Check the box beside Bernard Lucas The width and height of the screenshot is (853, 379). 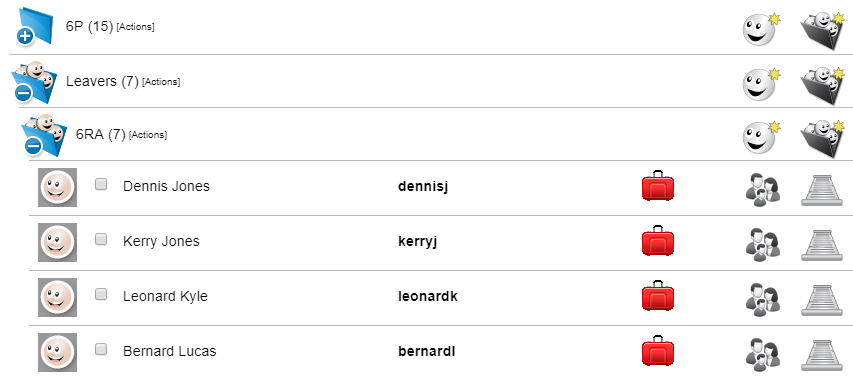(101, 349)
